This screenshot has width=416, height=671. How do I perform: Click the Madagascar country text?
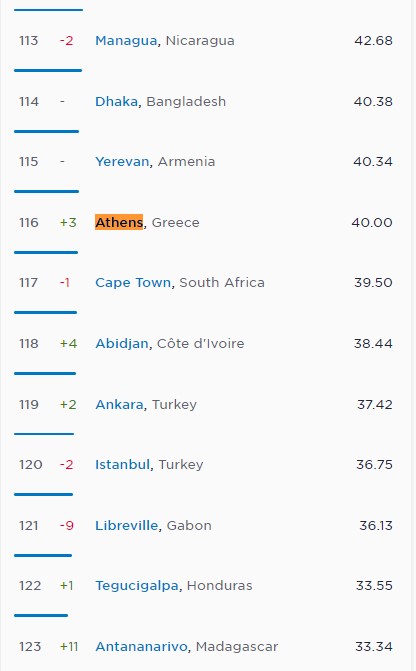(237, 647)
